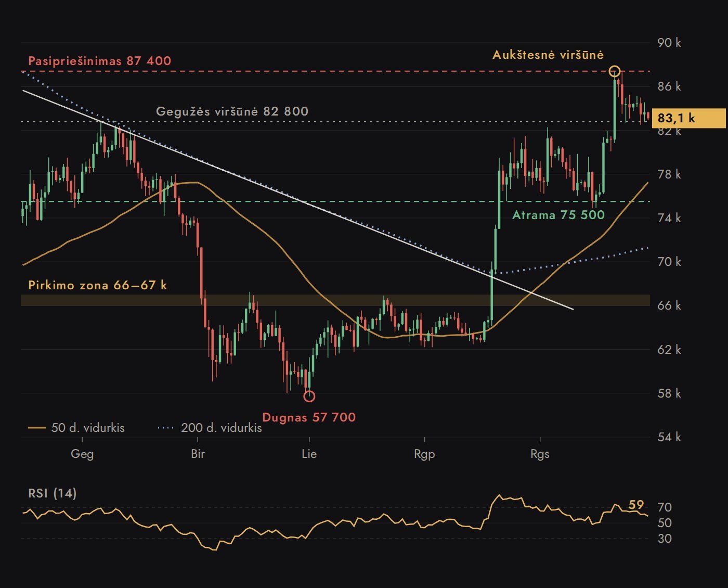The image size is (728, 588).
Task: Click the RSI 50 level label
Action: tap(665, 523)
